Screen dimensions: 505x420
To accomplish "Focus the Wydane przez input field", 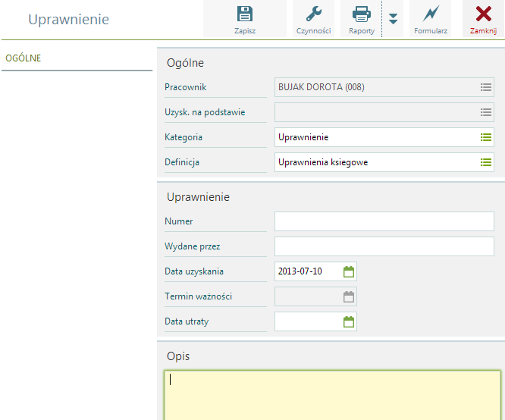I will (x=384, y=246).
